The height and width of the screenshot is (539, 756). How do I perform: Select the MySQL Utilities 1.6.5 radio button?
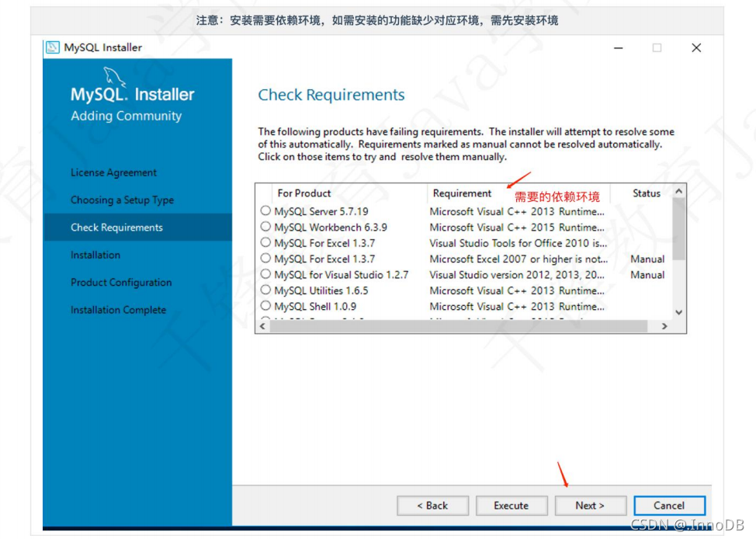tap(265, 290)
